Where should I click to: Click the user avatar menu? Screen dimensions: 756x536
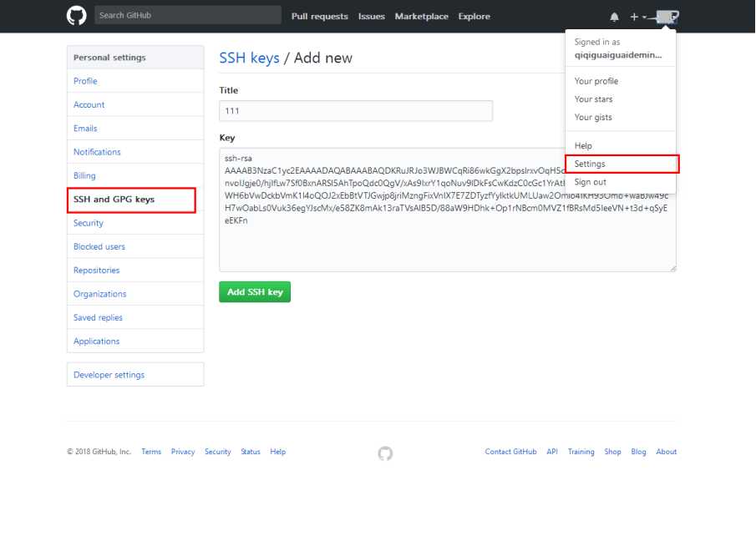[667, 17]
